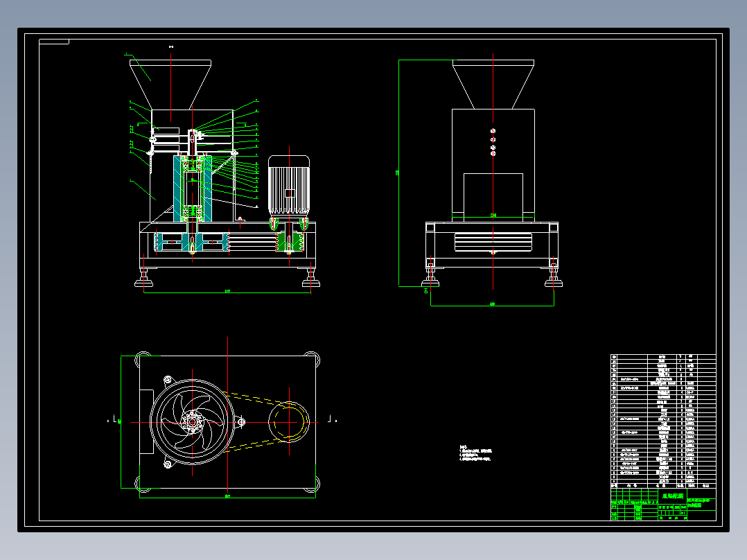Click the width dimension under the section view
The width and height of the screenshot is (747, 560).
pyautogui.click(x=227, y=291)
